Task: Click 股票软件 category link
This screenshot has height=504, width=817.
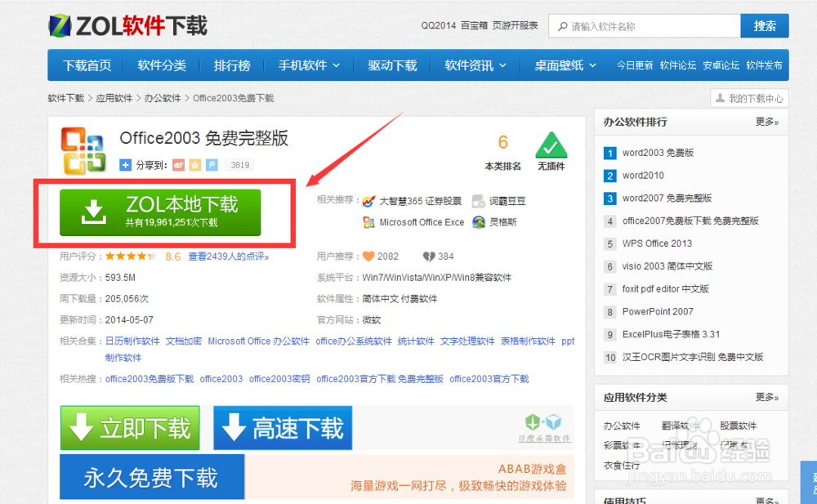Action: (x=738, y=426)
